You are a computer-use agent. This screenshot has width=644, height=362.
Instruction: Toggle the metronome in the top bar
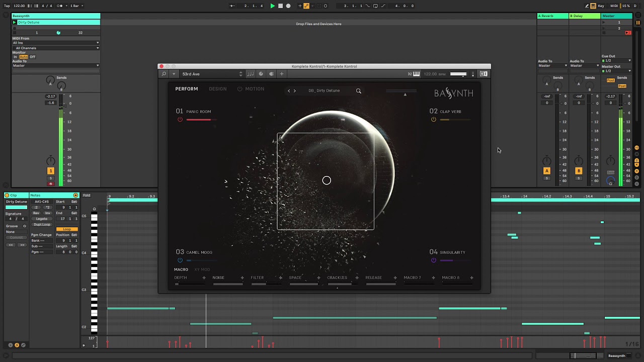click(60, 6)
